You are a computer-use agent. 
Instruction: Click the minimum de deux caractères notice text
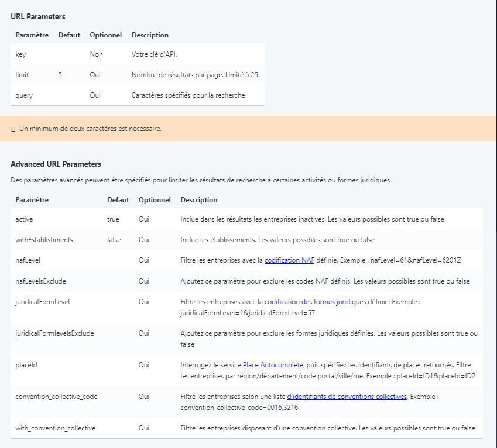[x=90, y=129]
